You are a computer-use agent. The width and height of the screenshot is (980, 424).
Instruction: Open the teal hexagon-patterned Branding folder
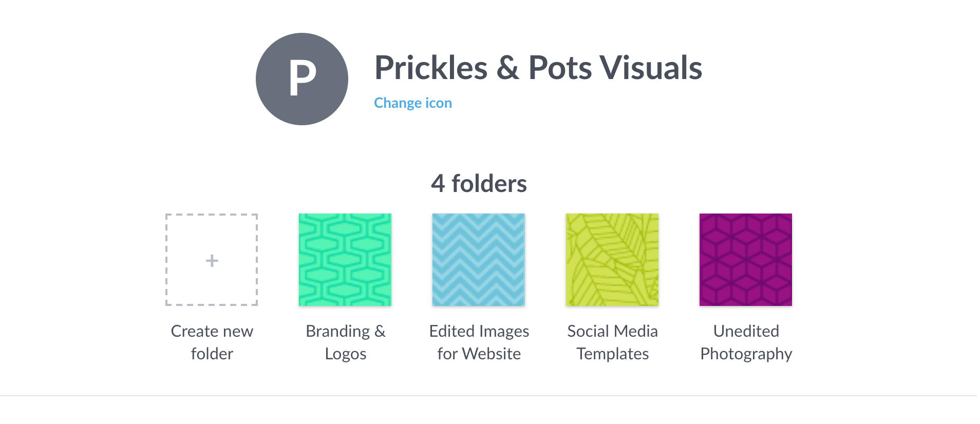345,260
